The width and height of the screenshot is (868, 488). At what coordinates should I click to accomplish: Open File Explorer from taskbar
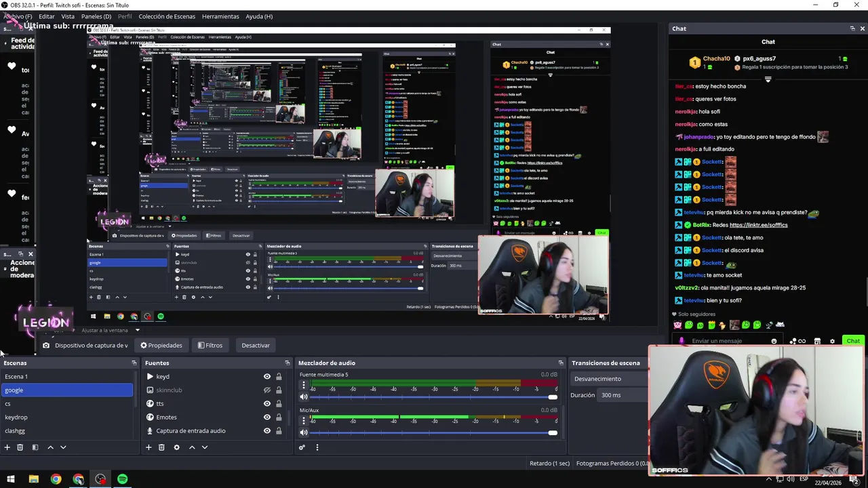[33, 479]
